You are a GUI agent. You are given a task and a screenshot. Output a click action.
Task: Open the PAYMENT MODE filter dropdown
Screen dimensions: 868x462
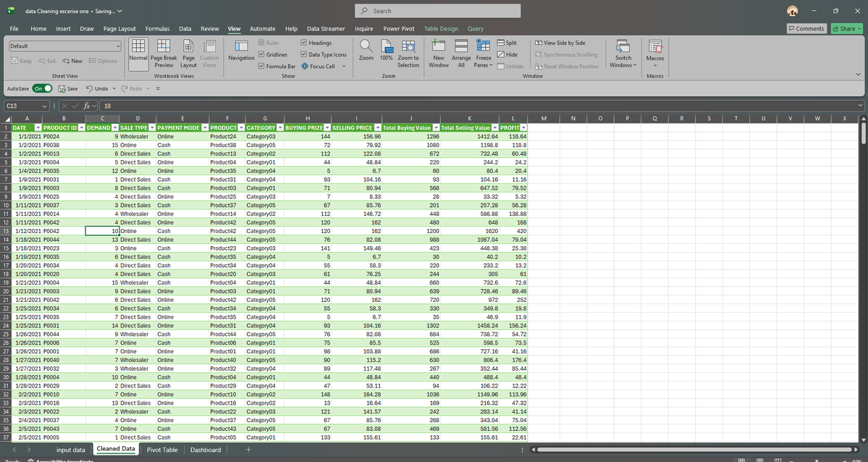pos(205,128)
